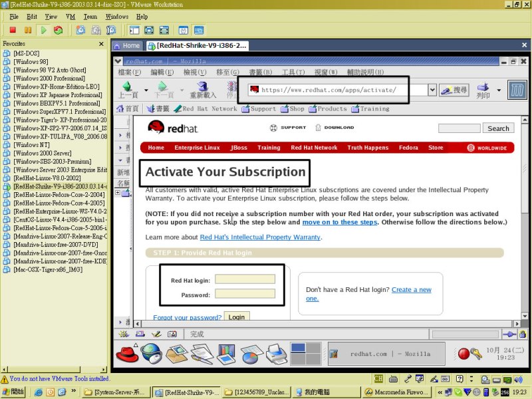The image size is (532, 399).
Task: Click the Navigator icon in Mozilla status bar
Action: (x=124, y=334)
